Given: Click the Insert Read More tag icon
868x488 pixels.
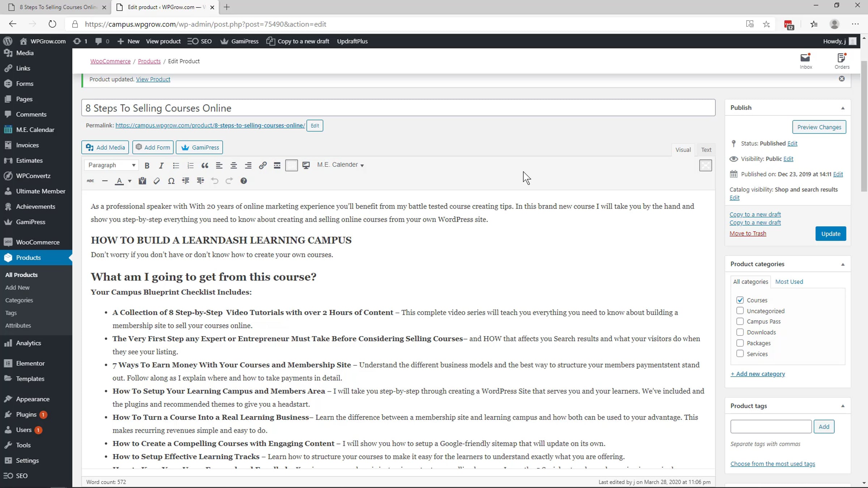Looking at the screenshot, I should point(277,166).
